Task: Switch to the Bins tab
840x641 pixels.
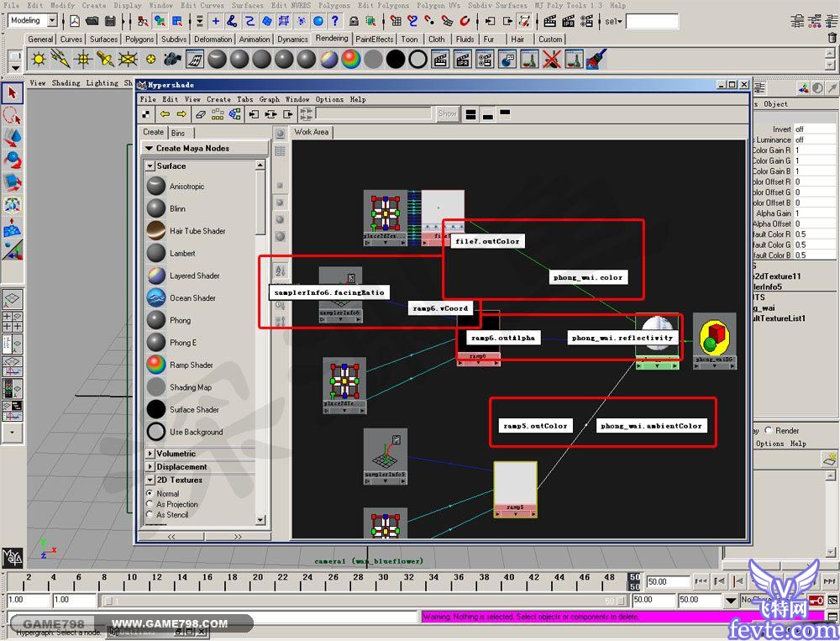Action: [x=178, y=133]
